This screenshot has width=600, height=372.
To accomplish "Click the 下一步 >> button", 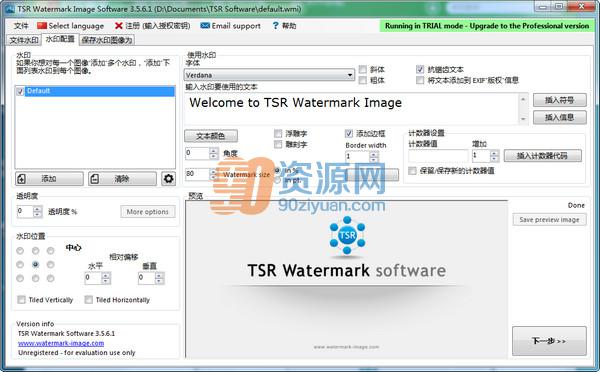I will [549, 341].
